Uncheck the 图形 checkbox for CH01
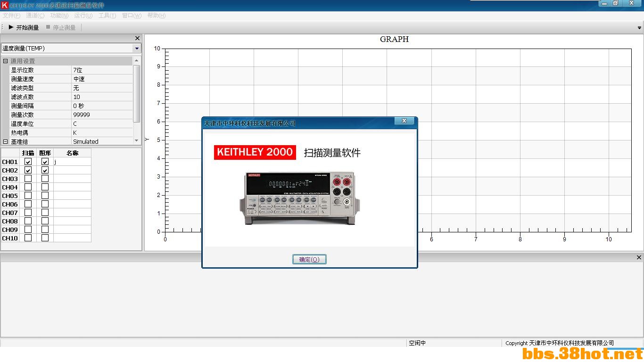The width and height of the screenshot is (644, 362). click(x=45, y=162)
